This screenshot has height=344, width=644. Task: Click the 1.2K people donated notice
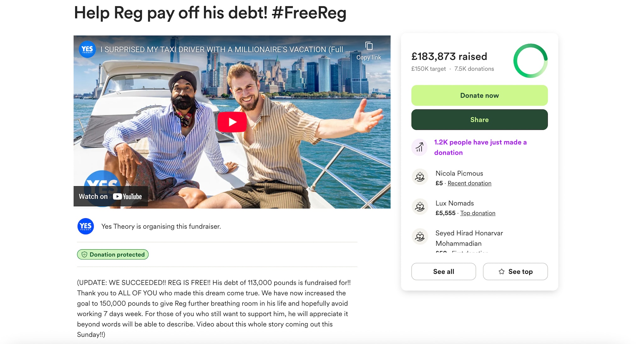point(480,147)
